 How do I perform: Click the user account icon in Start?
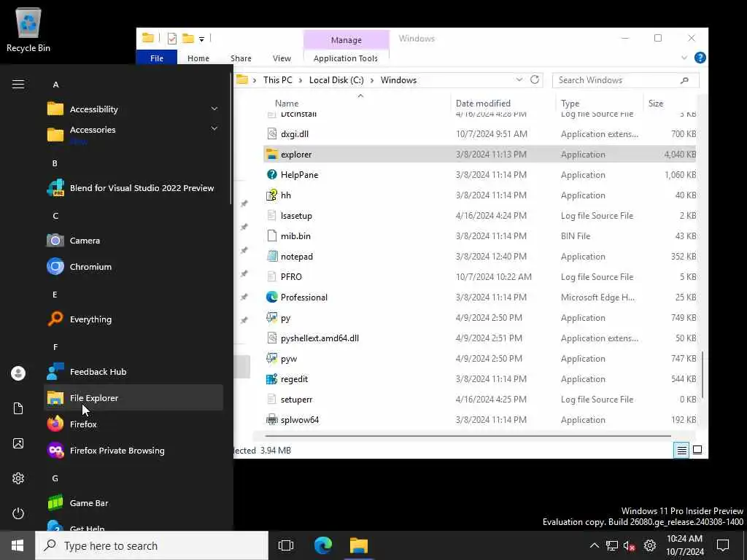[18, 373]
